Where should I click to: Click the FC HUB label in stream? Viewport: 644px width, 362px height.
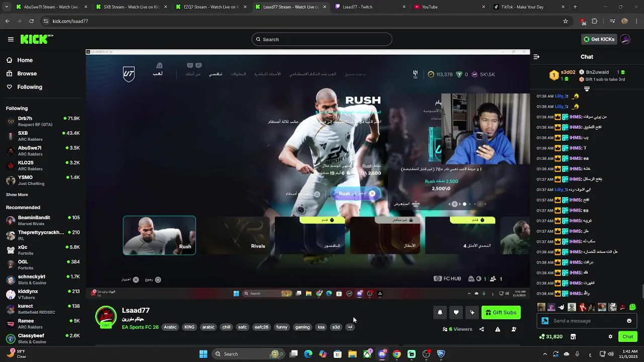(448, 279)
